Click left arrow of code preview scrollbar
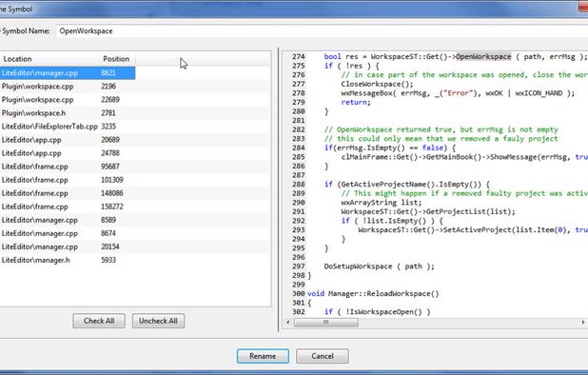 click(x=288, y=322)
